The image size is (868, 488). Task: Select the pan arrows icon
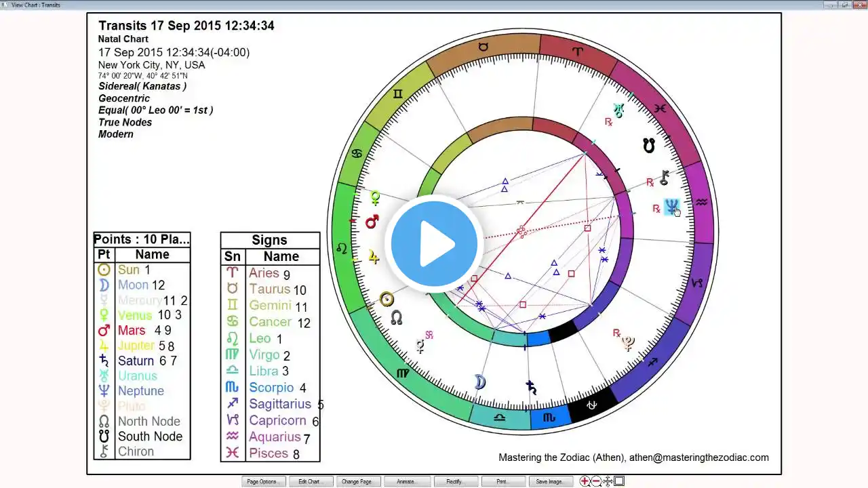click(608, 481)
